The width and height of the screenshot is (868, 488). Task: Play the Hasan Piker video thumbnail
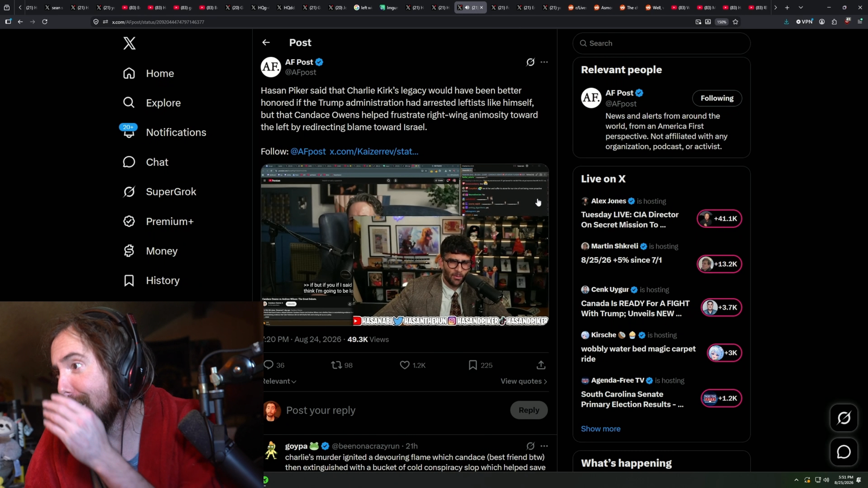pos(405,245)
